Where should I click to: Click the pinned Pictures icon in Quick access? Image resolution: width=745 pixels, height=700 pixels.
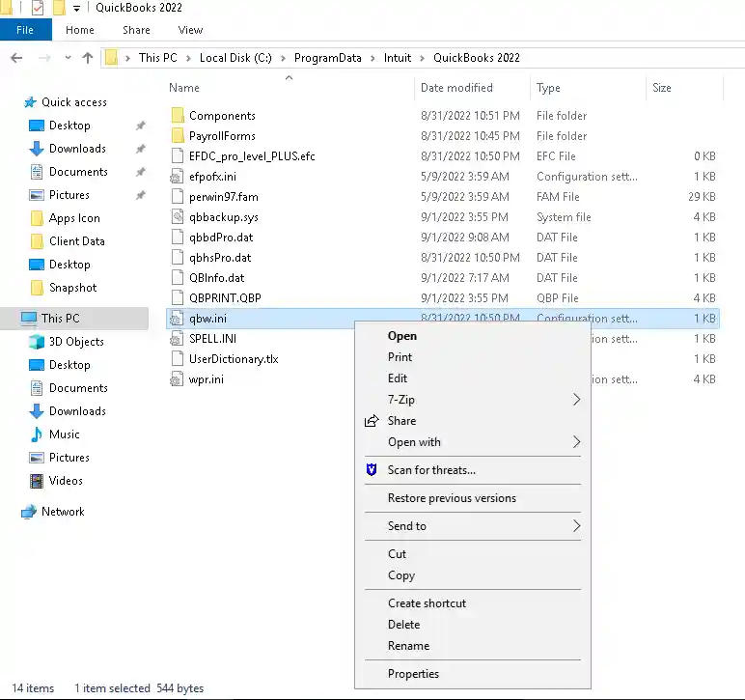[x=37, y=195]
